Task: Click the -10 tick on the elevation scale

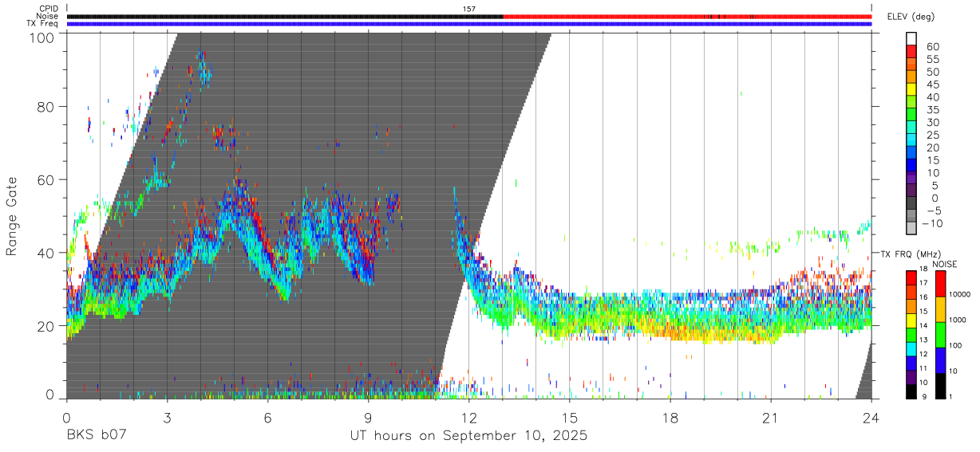Action: 931,223
